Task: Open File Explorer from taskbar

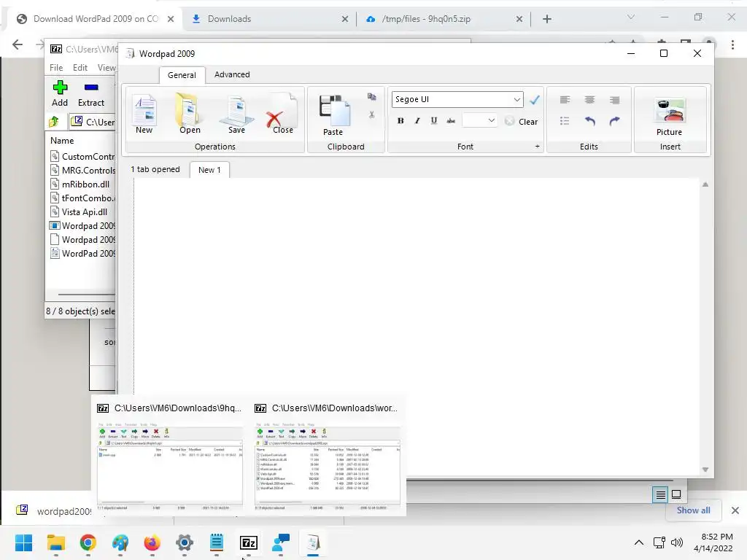Action: coord(55,542)
